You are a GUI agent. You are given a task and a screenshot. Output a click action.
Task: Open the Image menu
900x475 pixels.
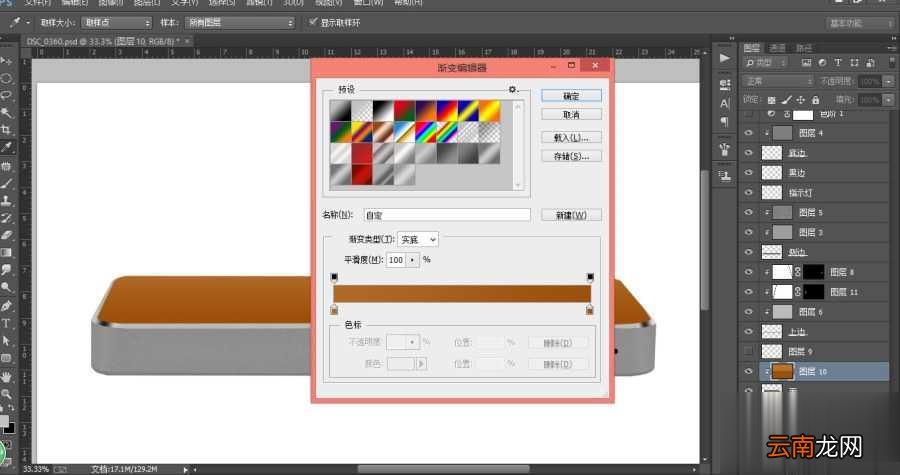pyautogui.click(x=111, y=2)
